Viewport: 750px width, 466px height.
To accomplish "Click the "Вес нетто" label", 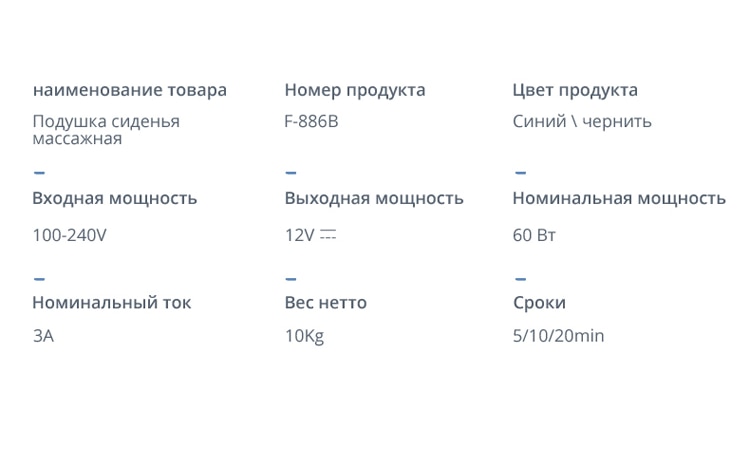I will tap(326, 302).
